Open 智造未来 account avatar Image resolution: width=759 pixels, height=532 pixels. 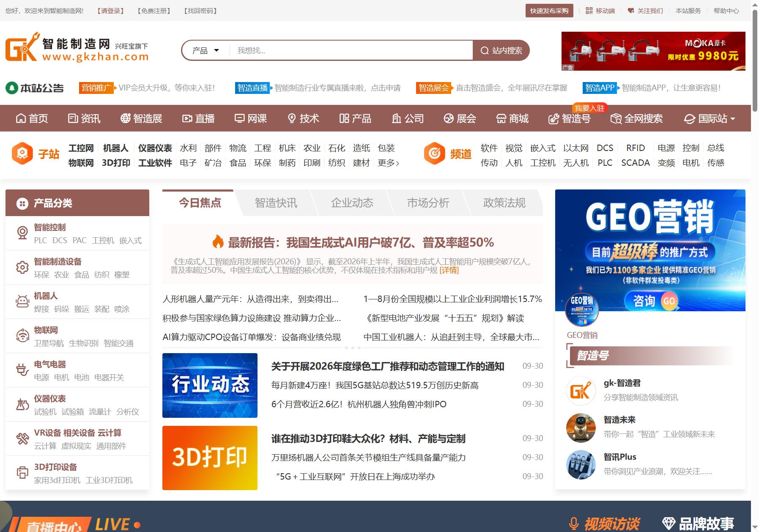581,428
